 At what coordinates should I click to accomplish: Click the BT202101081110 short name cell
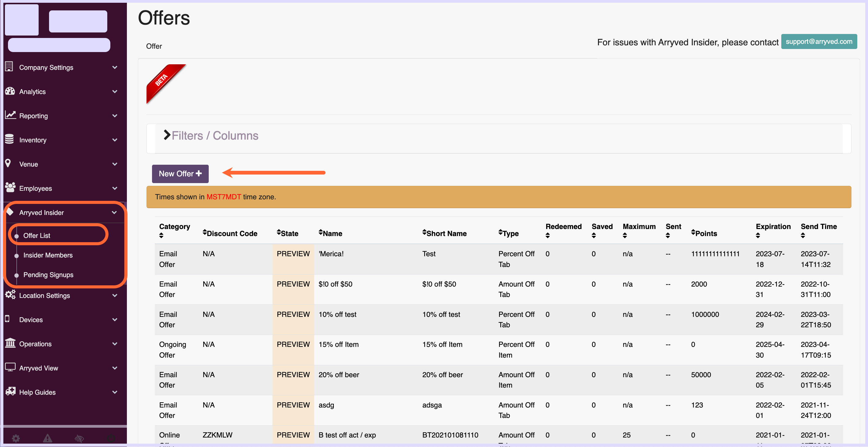click(450, 435)
